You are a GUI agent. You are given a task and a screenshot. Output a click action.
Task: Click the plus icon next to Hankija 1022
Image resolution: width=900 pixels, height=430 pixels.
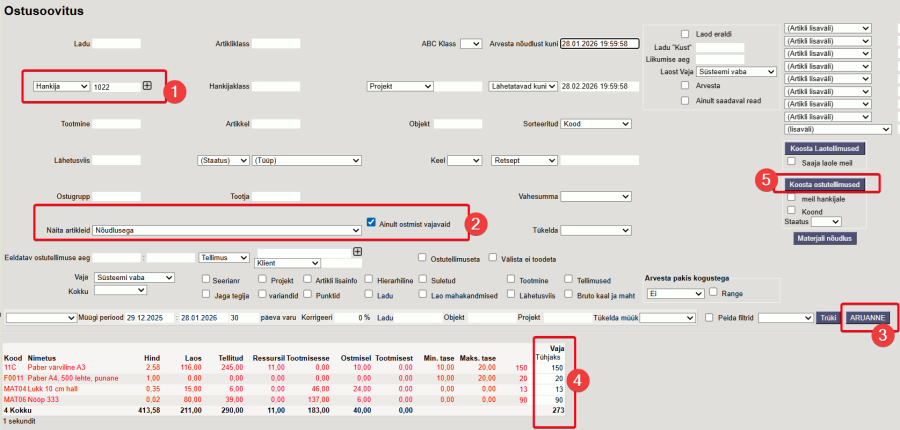147,86
